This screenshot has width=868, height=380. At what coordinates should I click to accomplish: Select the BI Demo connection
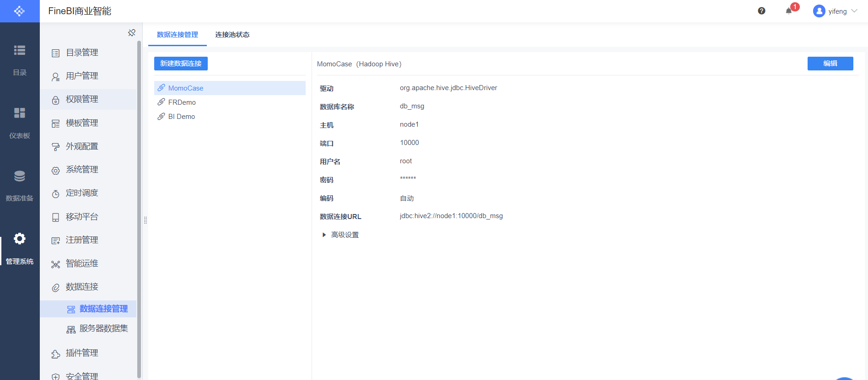(230, 116)
